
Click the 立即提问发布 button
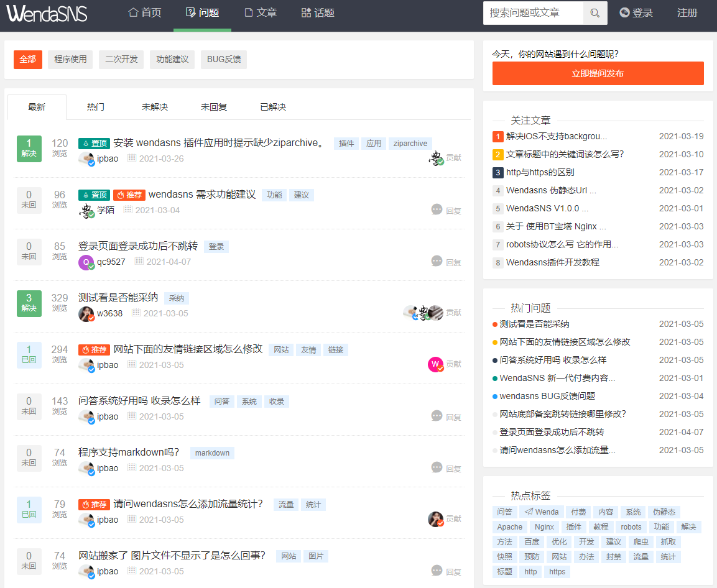click(x=597, y=73)
